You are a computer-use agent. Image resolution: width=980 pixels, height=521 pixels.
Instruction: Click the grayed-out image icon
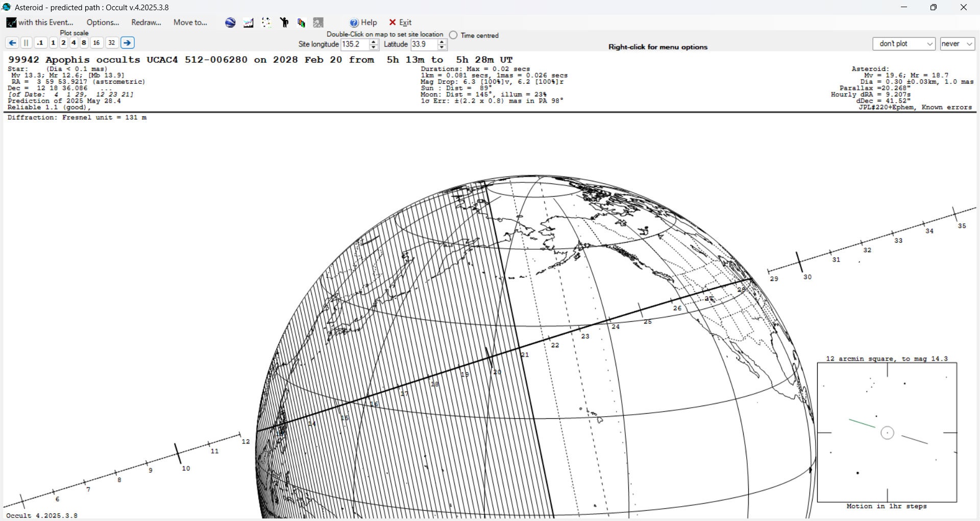pyautogui.click(x=318, y=22)
